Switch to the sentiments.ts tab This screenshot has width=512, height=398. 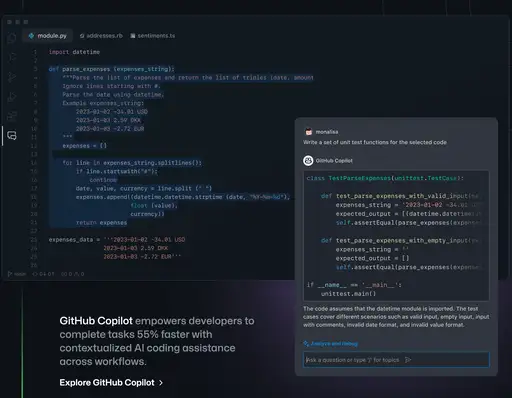(x=153, y=36)
